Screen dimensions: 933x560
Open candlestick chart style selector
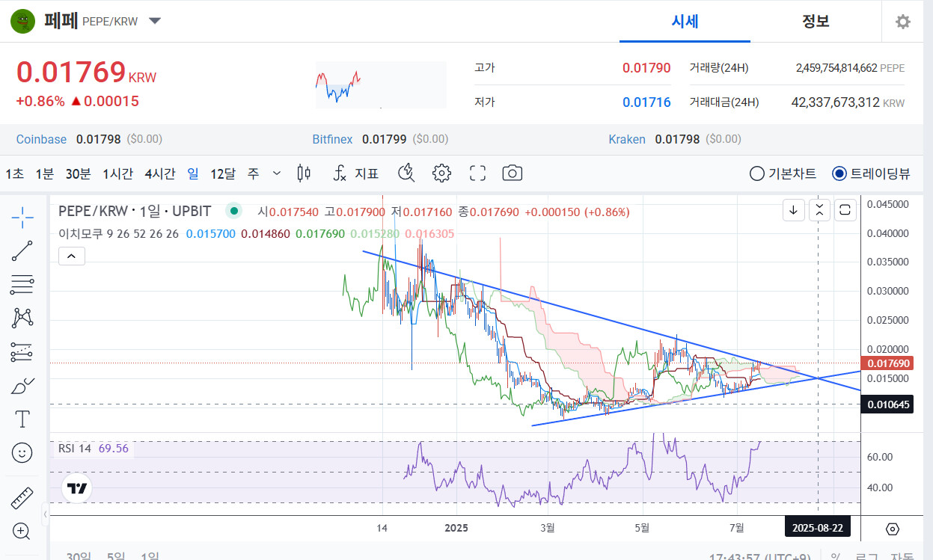coord(304,173)
